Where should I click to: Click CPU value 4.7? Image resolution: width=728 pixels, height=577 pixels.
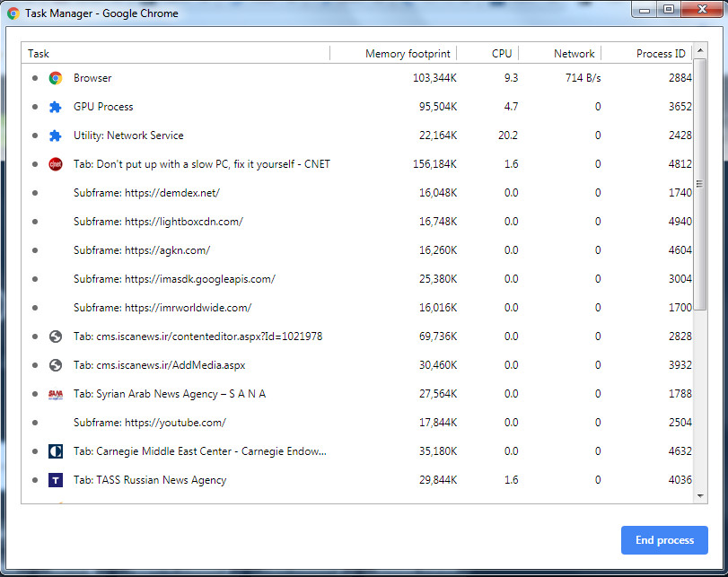[x=511, y=107]
